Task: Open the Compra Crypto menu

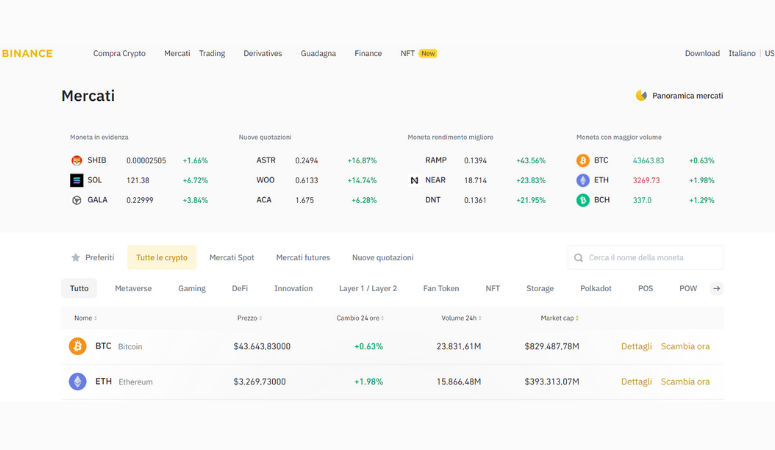Action: tap(119, 53)
